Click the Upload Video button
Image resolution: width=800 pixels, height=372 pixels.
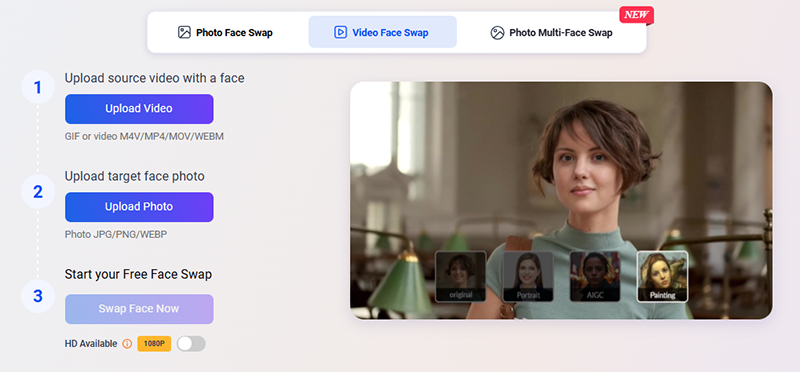(139, 109)
